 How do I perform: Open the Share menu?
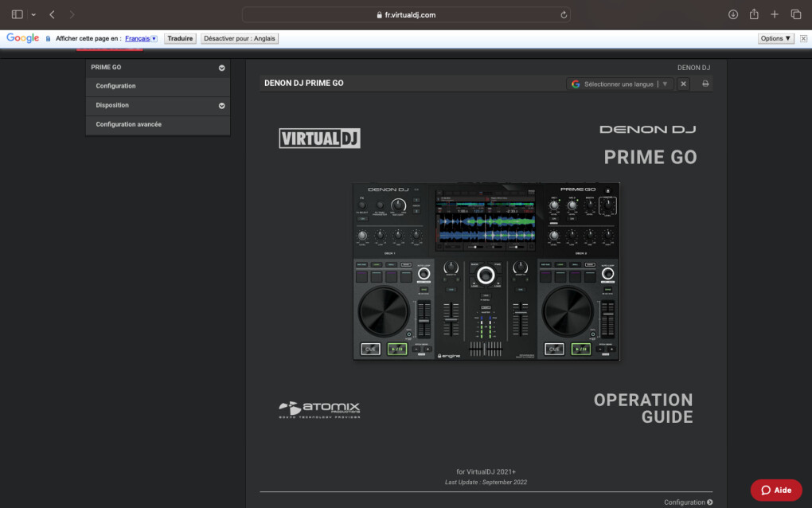pyautogui.click(x=754, y=14)
